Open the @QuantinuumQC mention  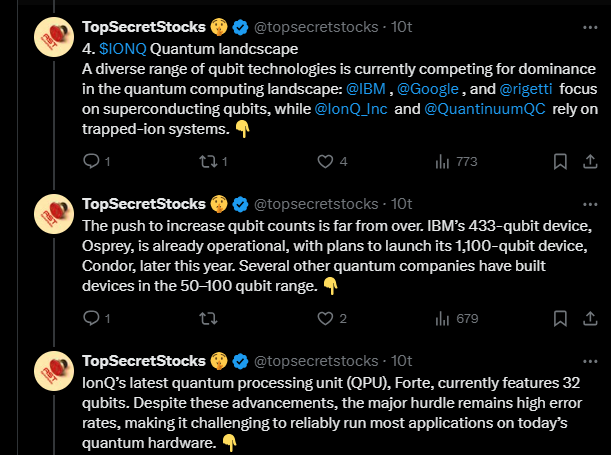click(x=485, y=109)
